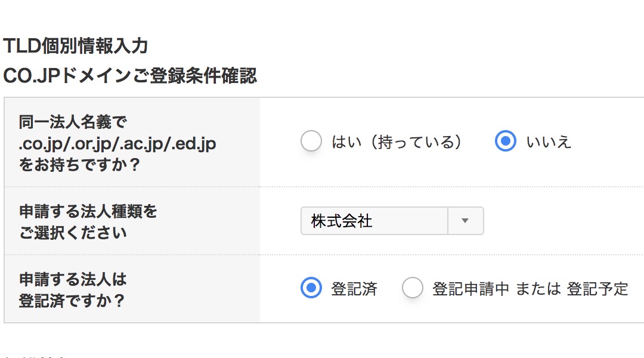Screen dimensions: 644x358
Task: Click the ご選択ください label text
Action: [x=73, y=233]
